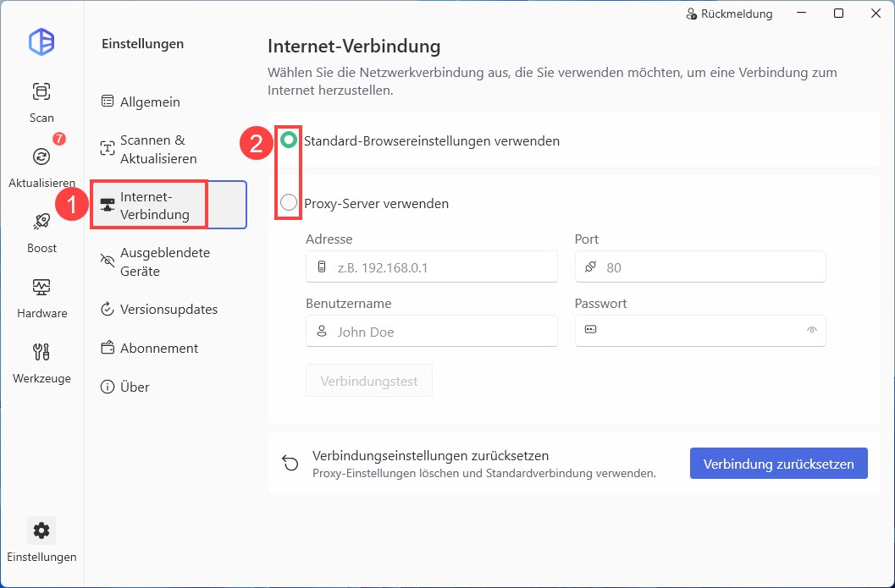
Task: Open the Scan section icon
Action: pyautogui.click(x=41, y=91)
